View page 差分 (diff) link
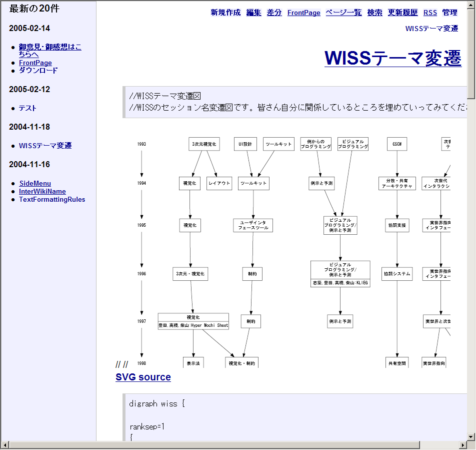The height and width of the screenshot is (450, 476). [x=274, y=13]
